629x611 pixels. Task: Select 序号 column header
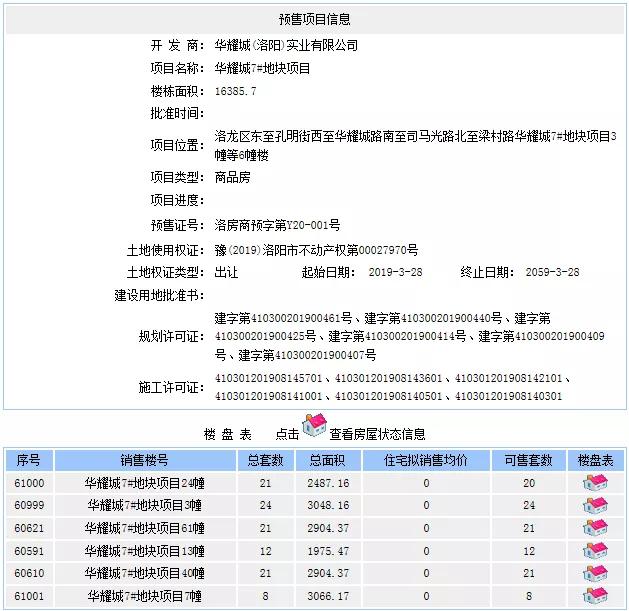pyautogui.click(x=29, y=460)
